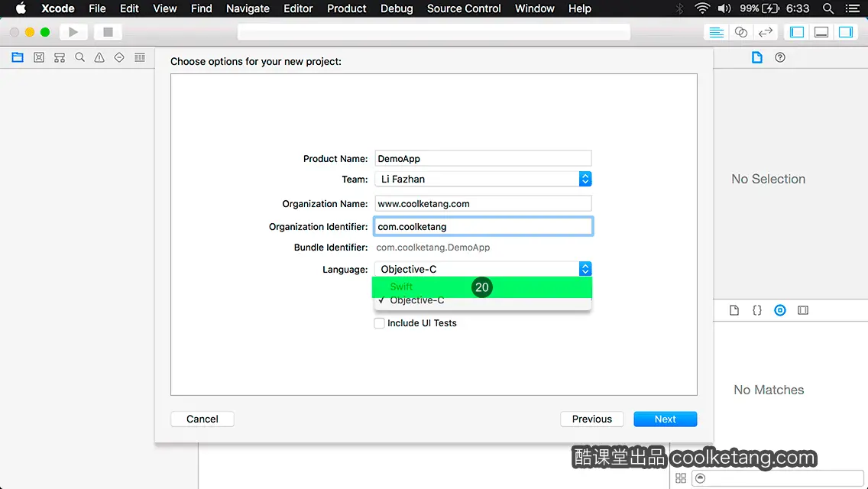Open the Source Control navigator icon
868x489 pixels.
39,57
